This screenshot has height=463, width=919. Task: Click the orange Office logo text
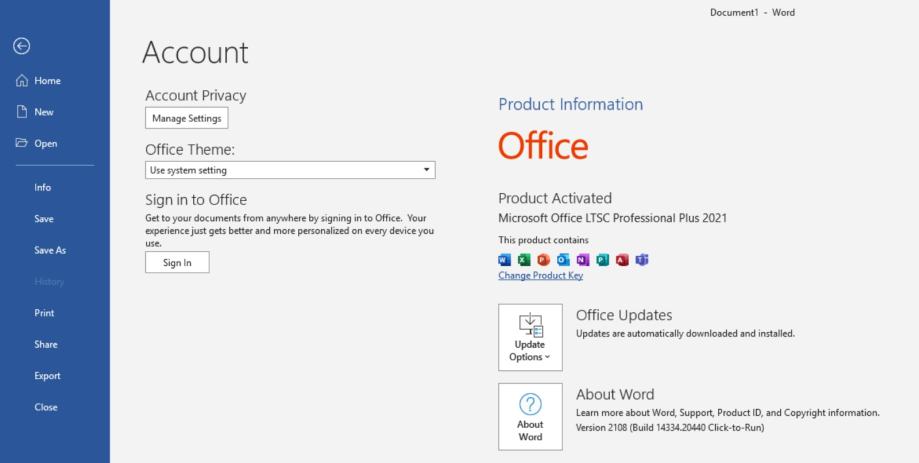(x=543, y=145)
